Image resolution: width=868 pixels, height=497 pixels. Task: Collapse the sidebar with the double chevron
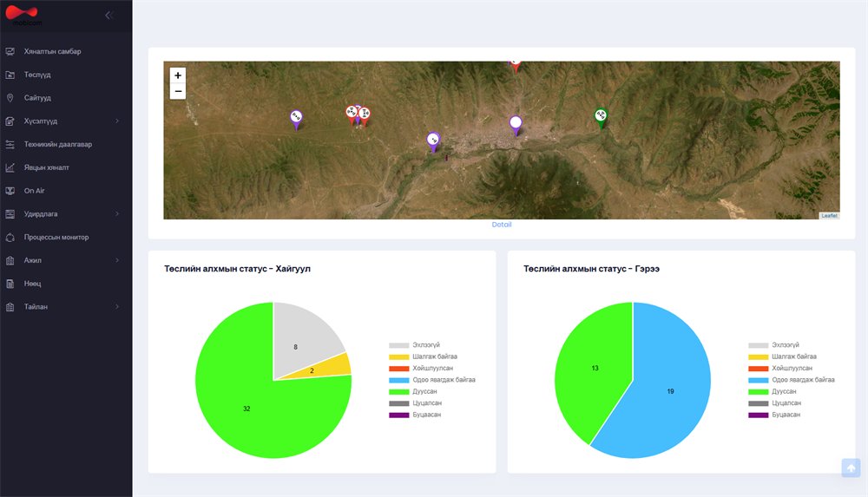(108, 16)
